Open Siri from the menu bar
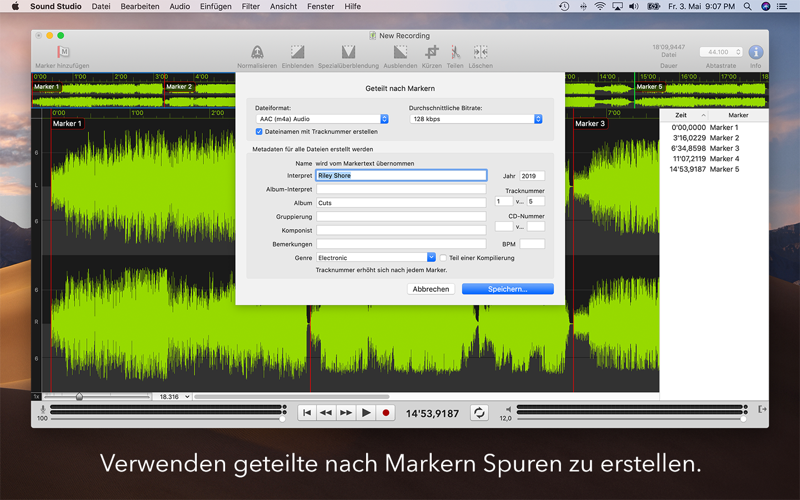800x500 pixels. (x=765, y=6)
